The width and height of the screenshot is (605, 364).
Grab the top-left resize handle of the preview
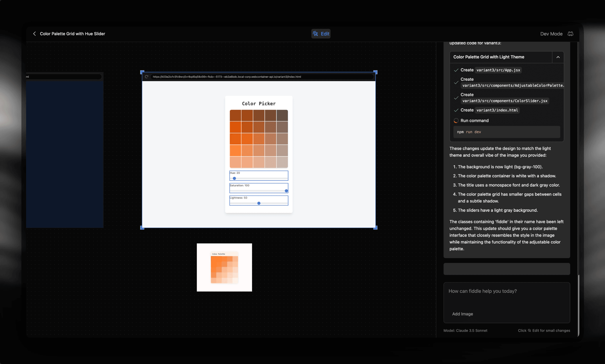142,72
